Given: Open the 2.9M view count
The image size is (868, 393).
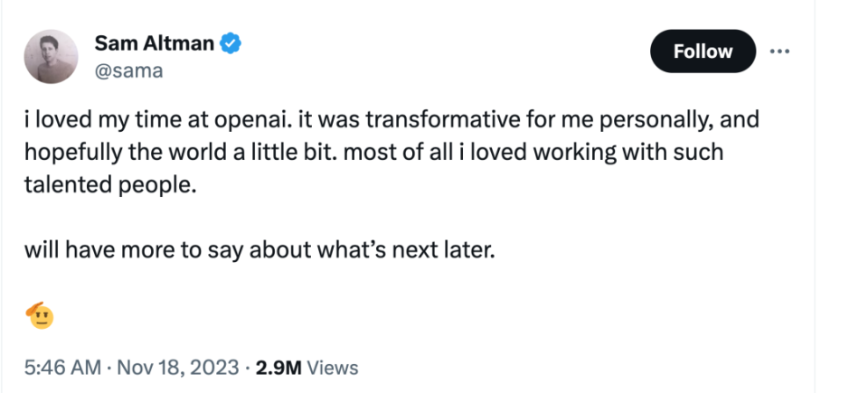Looking at the screenshot, I should tap(278, 368).
